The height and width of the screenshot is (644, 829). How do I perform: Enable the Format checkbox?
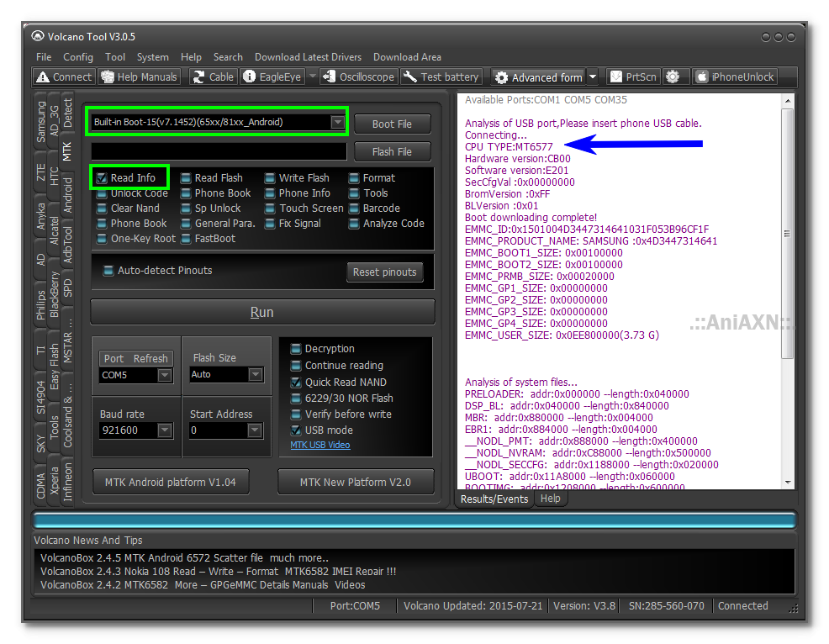point(354,178)
